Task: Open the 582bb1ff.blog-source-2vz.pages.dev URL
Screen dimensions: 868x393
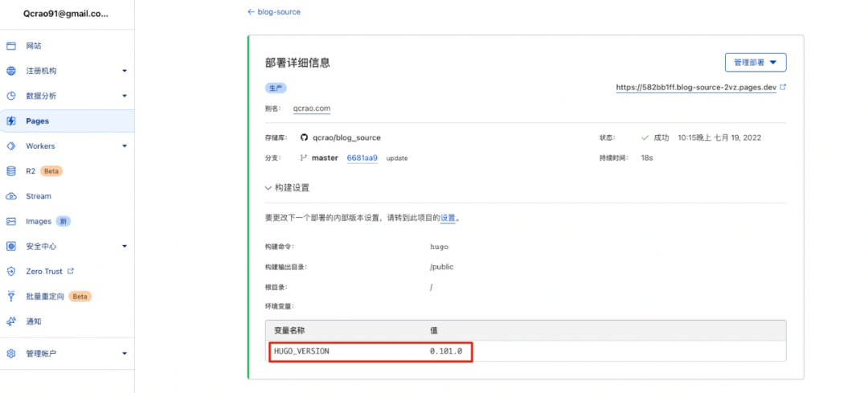Action: [x=696, y=88]
